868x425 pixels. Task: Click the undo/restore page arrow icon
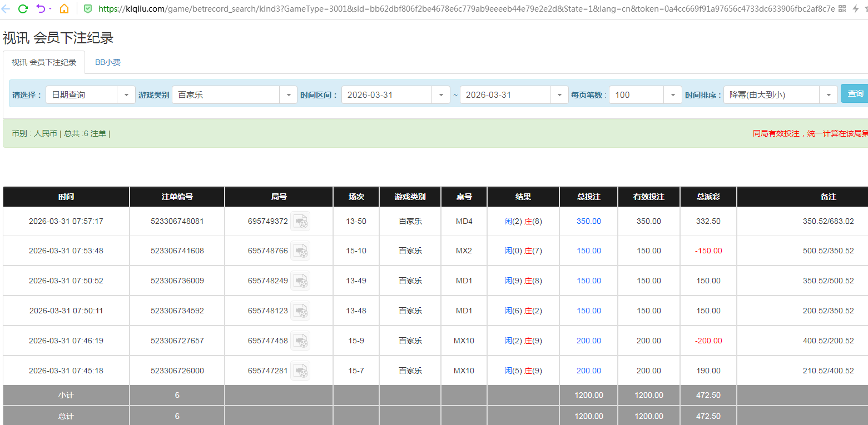pos(41,9)
